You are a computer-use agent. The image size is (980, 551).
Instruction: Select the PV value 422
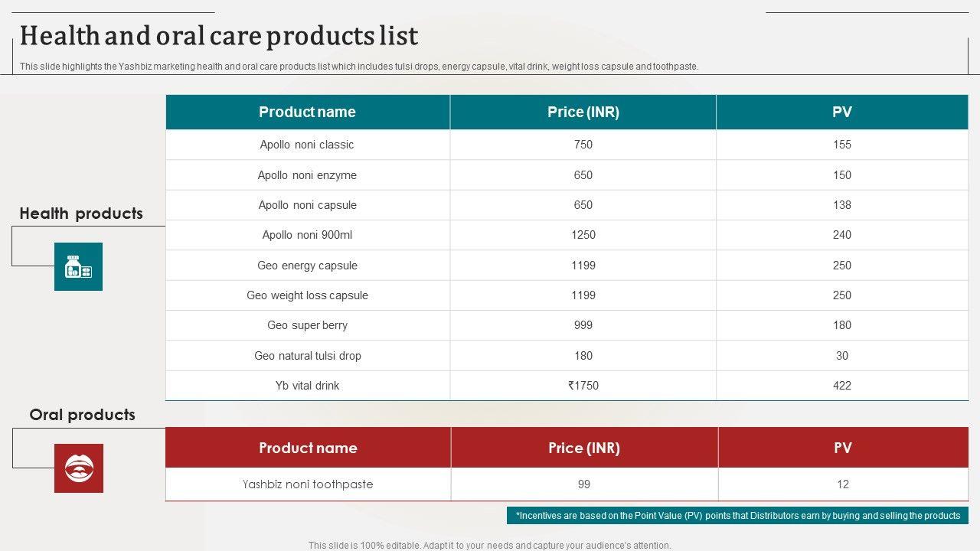841,386
